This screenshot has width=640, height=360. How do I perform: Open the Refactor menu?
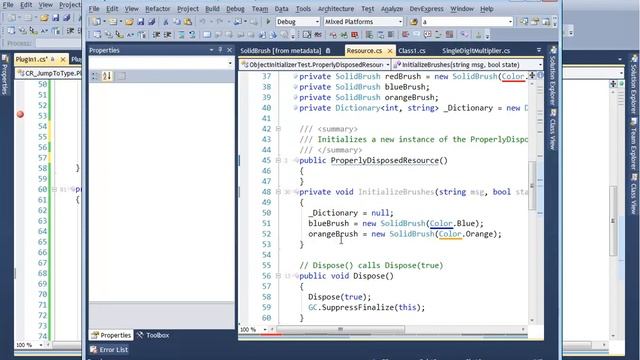click(158, 9)
